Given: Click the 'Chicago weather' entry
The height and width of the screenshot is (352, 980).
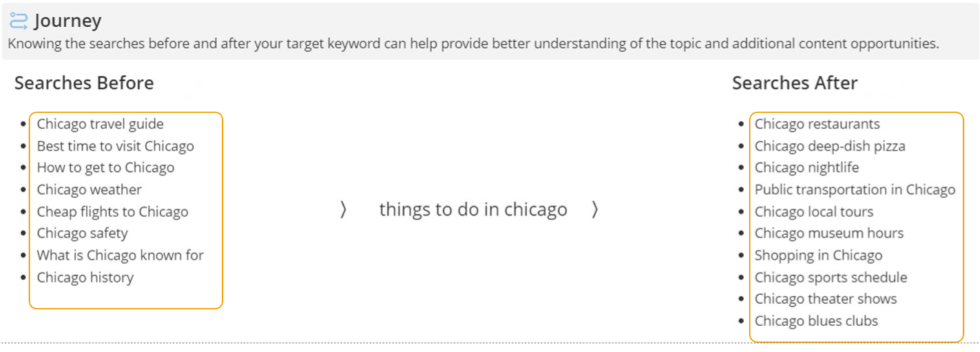Looking at the screenshot, I should [x=89, y=190].
